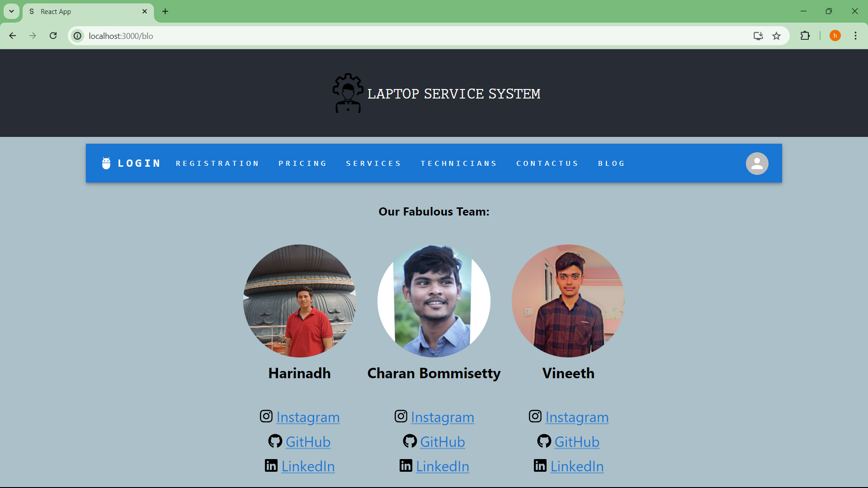Viewport: 868px width, 488px height.
Task: Click the android logo beside LOGIN
Action: click(106, 163)
